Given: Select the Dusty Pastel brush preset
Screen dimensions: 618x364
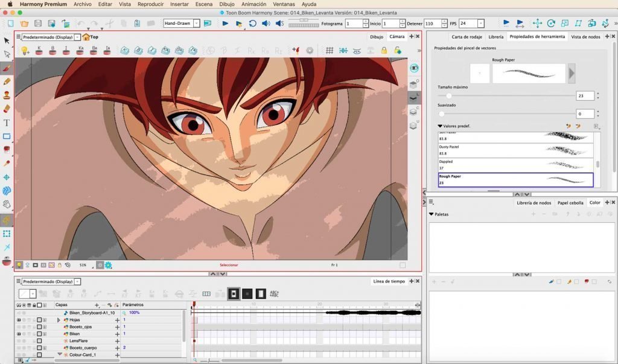Looking at the screenshot, I should coord(515,150).
